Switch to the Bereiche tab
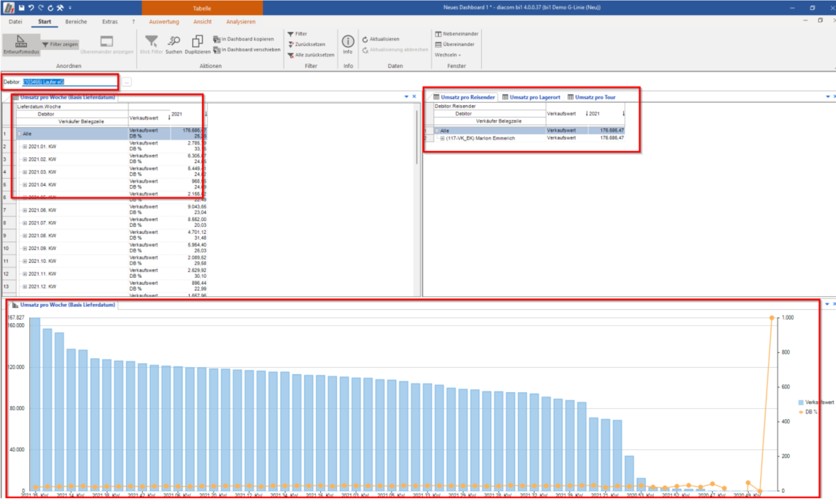Image resolution: width=836 pixels, height=504 pixels. tap(76, 21)
